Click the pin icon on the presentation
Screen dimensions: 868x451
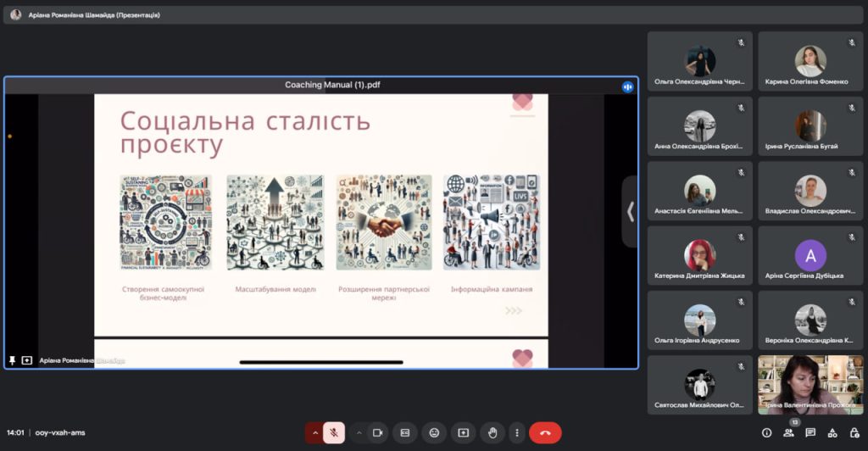point(12,360)
